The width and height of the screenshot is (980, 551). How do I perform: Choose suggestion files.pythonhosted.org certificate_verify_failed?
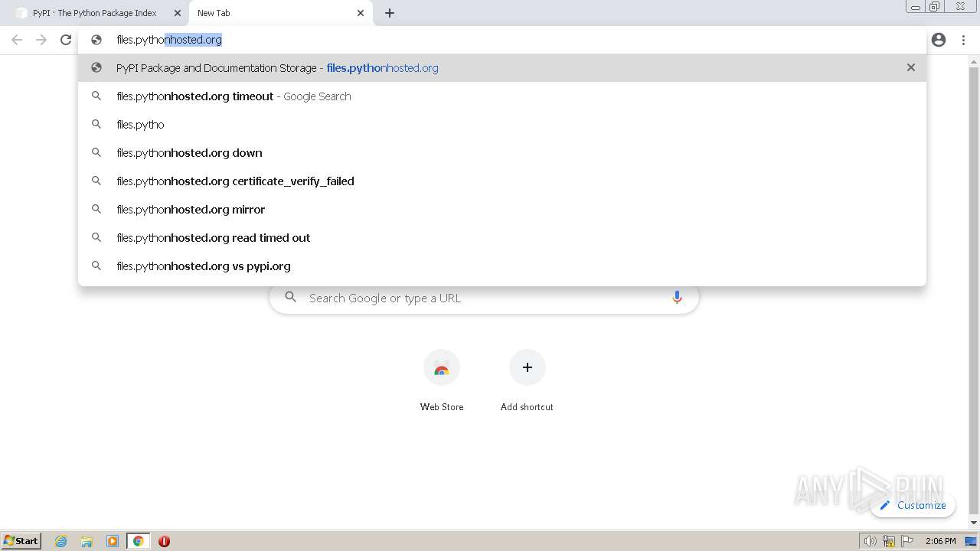(x=502, y=181)
